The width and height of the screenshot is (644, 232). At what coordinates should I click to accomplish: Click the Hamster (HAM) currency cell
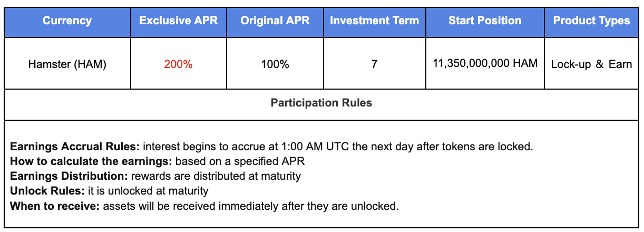point(67,65)
